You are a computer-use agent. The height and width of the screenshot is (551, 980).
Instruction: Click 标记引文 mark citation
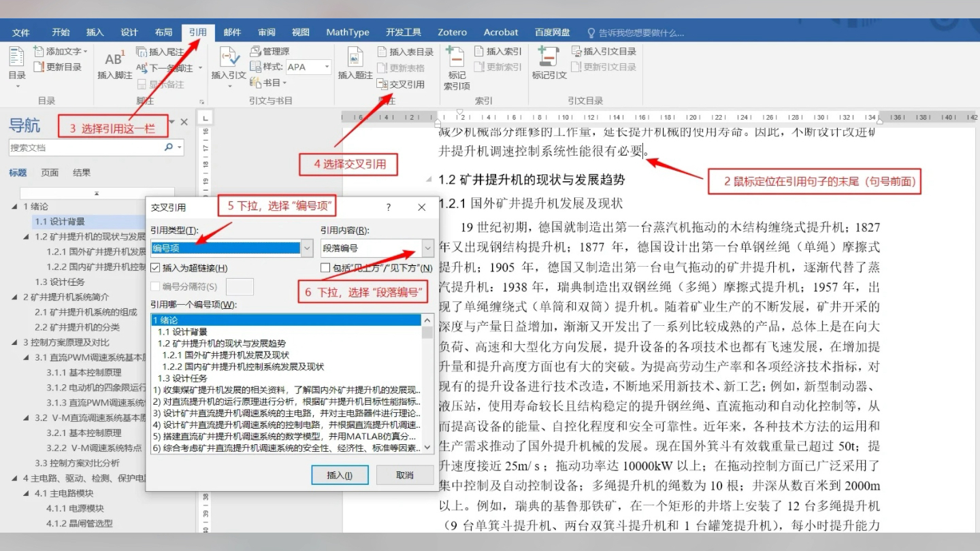point(549,65)
